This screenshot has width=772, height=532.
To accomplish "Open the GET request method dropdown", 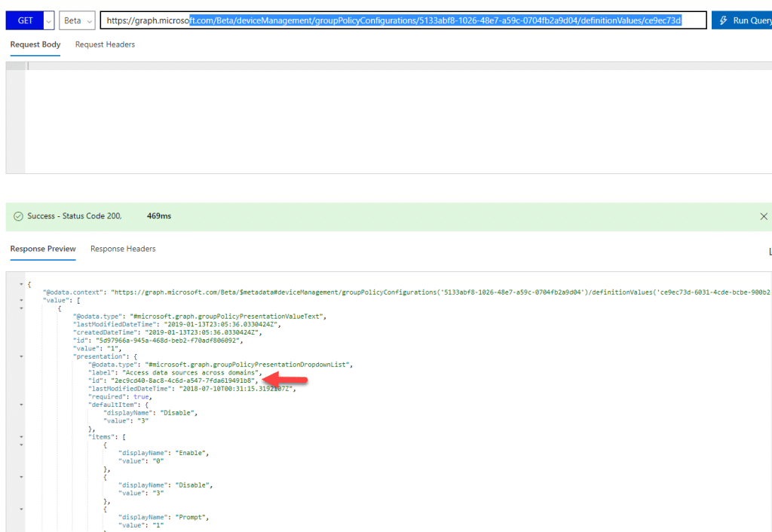I will click(48, 20).
